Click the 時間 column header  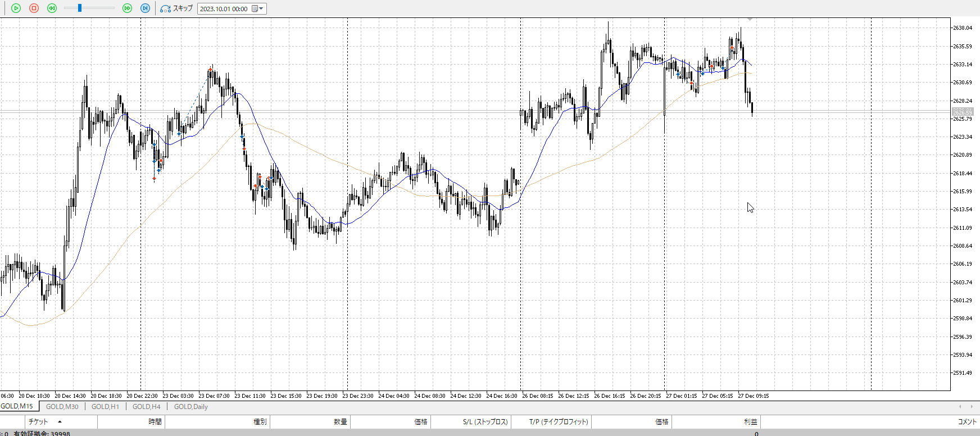pos(155,421)
